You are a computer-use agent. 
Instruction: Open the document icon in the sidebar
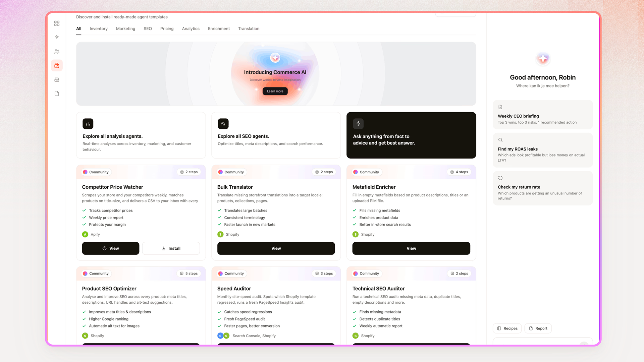pyautogui.click(x=57, y=94)
